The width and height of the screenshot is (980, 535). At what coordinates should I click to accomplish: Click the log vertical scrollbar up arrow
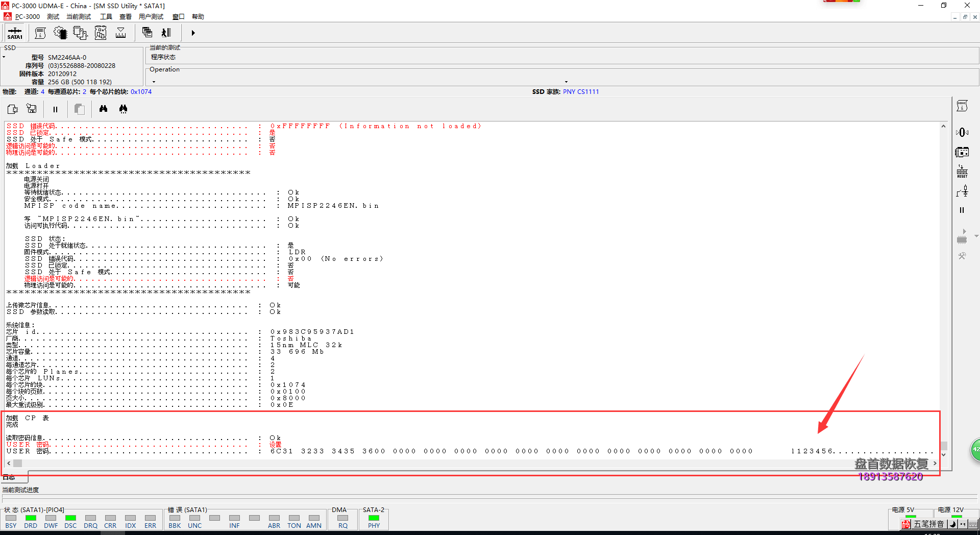[x=943, y=126]
